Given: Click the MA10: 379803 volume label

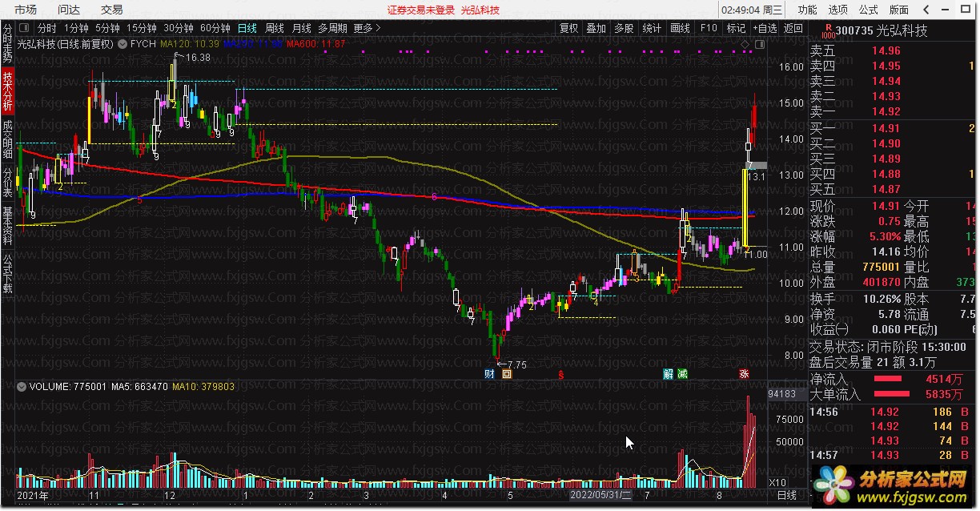Looking at the screenshot, I should [203, 387].
